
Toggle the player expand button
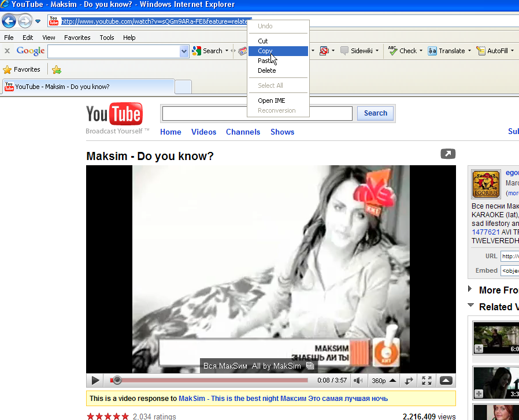pyautogui.click(x=446, y=381)
